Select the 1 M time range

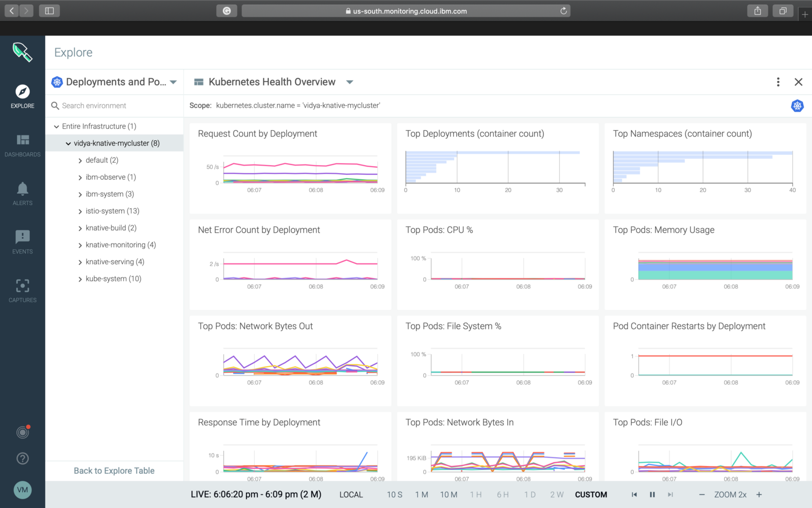click(x=421, y=494)
